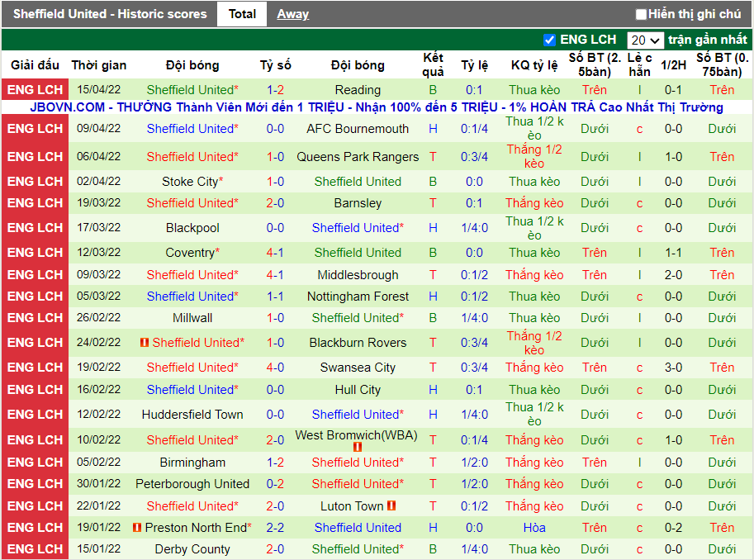Select half-time score 0-2 in Preston row

[x=673, y=528]
